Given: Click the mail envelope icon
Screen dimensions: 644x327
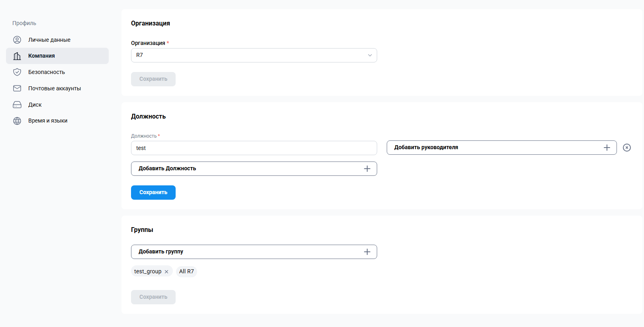Looking at the screenshot, I should (17, 88).
